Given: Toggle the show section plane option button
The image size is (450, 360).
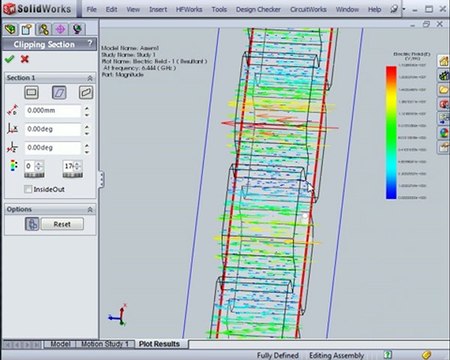Looking at the screenshot, I should [32, 224].
